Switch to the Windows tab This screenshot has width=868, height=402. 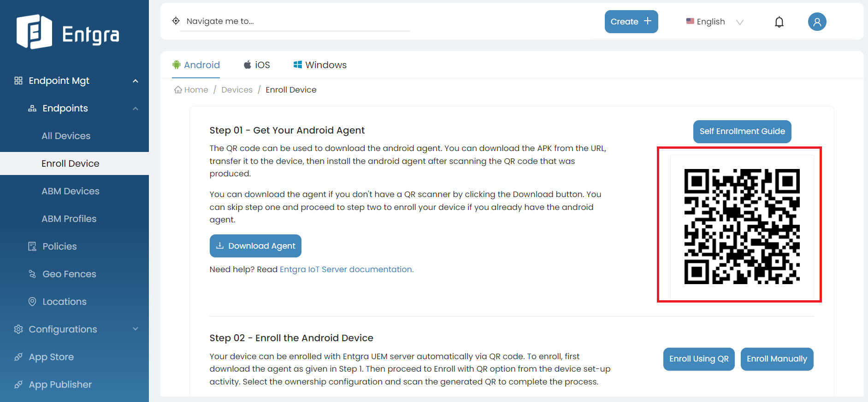click(x=320, y=65)
